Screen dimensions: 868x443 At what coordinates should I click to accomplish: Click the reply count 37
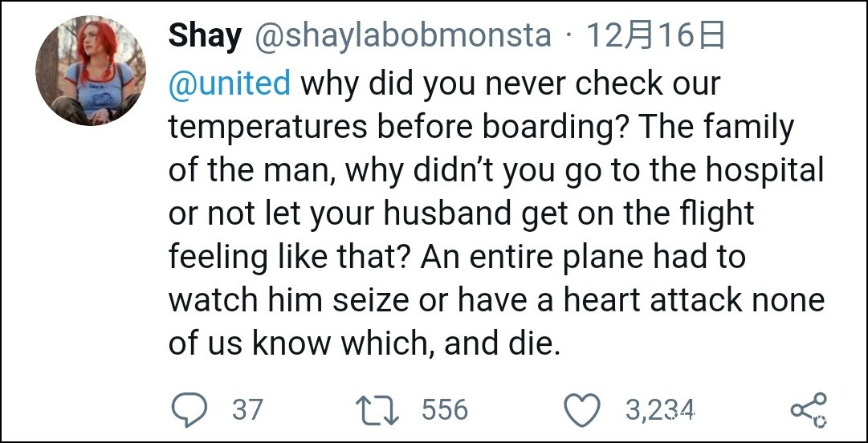tap(247, 410)
